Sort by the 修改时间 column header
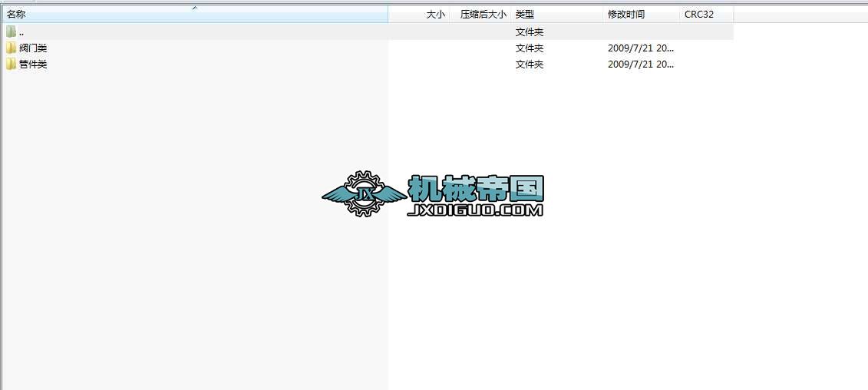Viewport: 868px width, 390px height. [641, 15]
